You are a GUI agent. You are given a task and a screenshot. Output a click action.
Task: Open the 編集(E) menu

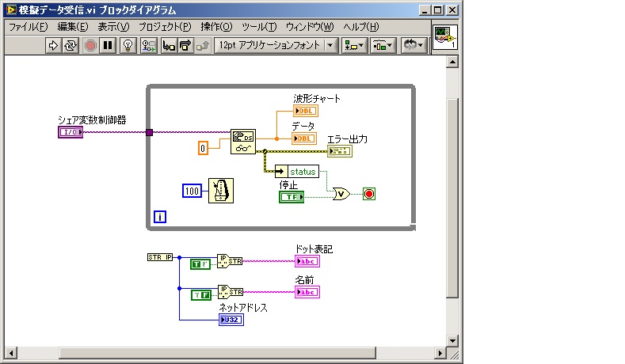(73, 27)
